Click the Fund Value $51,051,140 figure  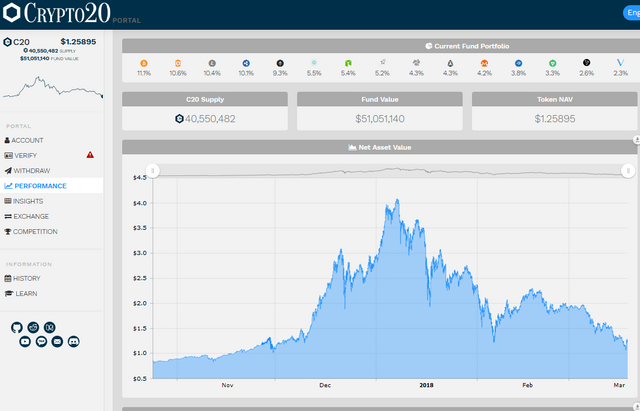[380, 119]
